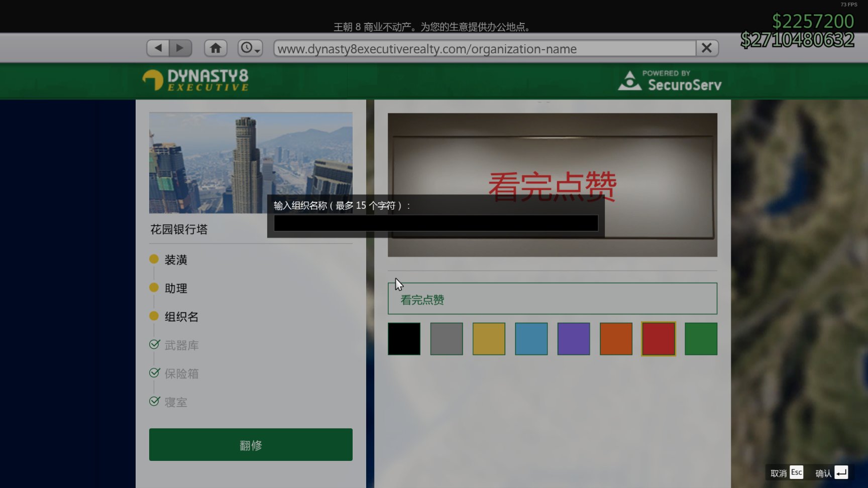The image size is (868, 488).
Task: Open the browser history clock dropdown
Action: pyautogui.click(x=250, y=48)
